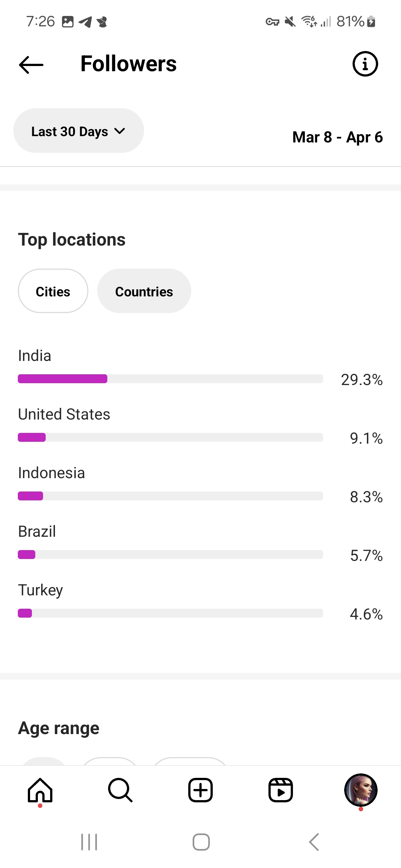Tap the India percentage bar
The height and width of the screenshot is (868, 401).
(170, 379)
